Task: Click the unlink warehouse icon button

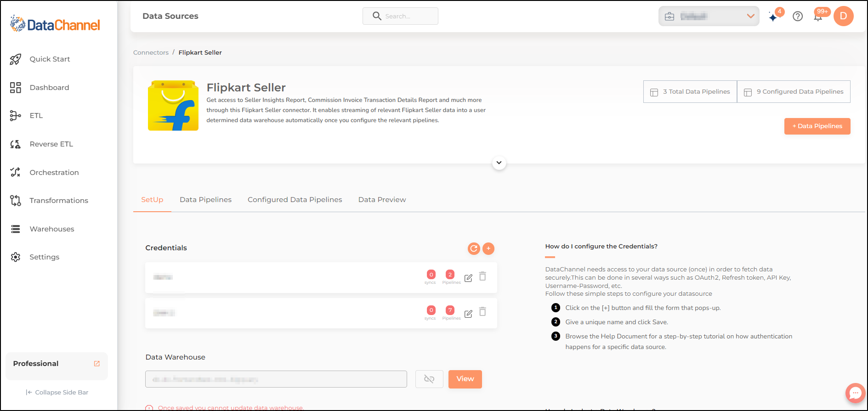Action: click(x=429, y=379)
